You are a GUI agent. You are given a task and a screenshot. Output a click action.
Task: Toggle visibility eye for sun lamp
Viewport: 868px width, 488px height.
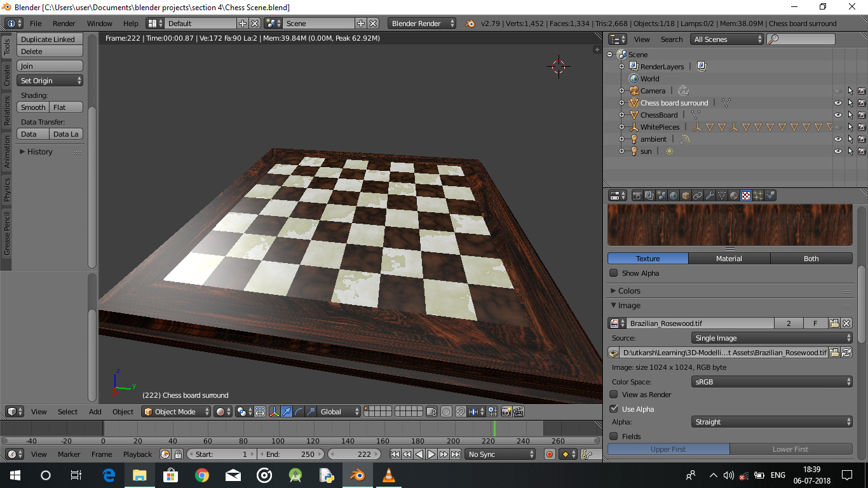click(x=838, y=151)
